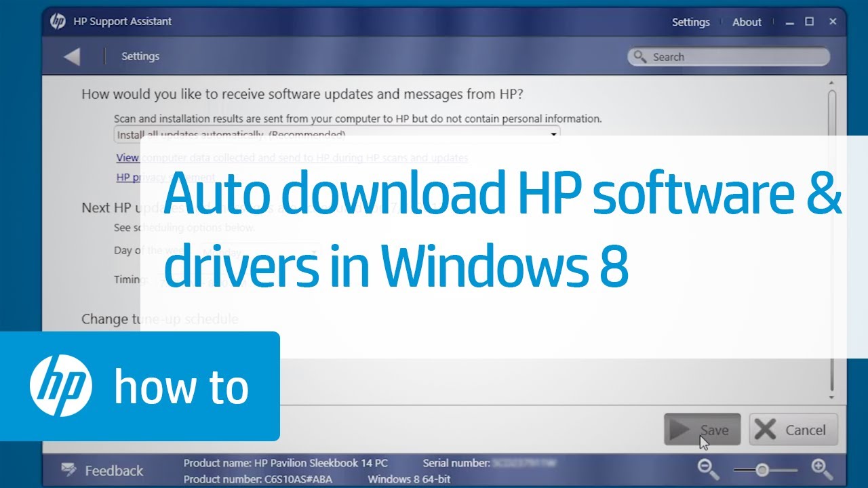
Task: Zoom out with the minus magnifier
Action: [x=709, y=468]
